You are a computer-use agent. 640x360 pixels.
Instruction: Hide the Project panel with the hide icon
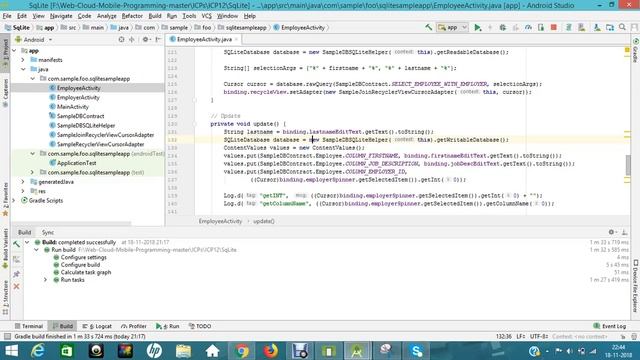click(x=158, y=40)
